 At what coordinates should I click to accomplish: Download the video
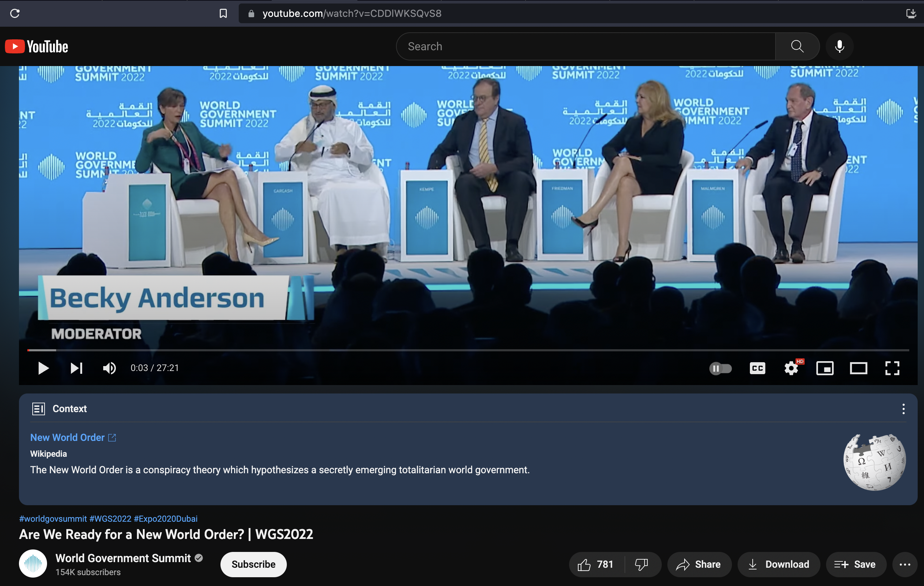779,565
